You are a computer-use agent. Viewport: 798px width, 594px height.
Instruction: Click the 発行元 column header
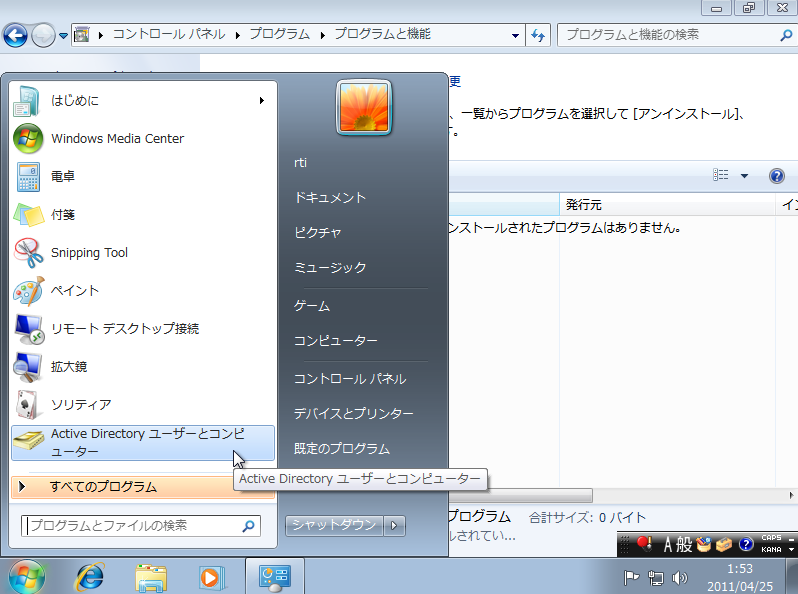667,205
